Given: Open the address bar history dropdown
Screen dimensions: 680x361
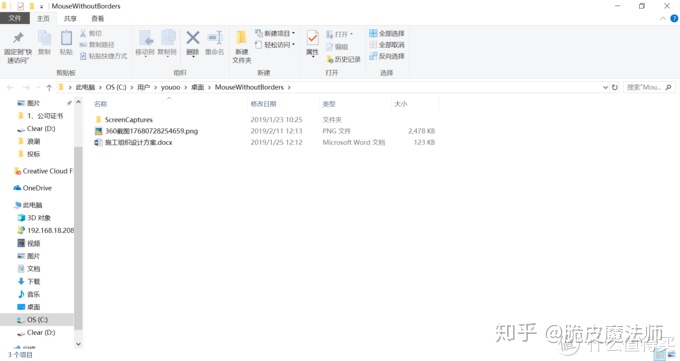Looking at the screenshot, I should click(x=605, y=87).
